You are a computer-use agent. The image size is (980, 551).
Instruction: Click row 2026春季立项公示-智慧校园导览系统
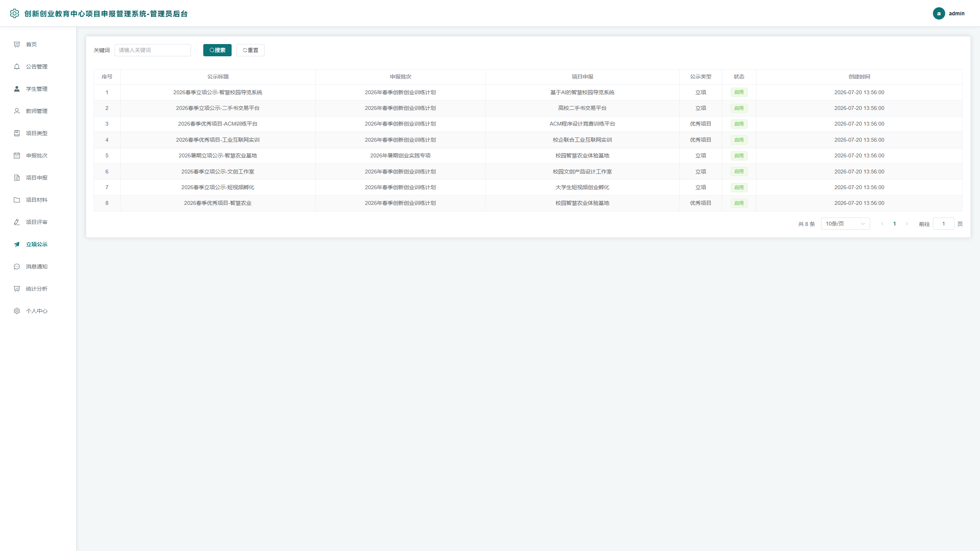tap(528, 92)
